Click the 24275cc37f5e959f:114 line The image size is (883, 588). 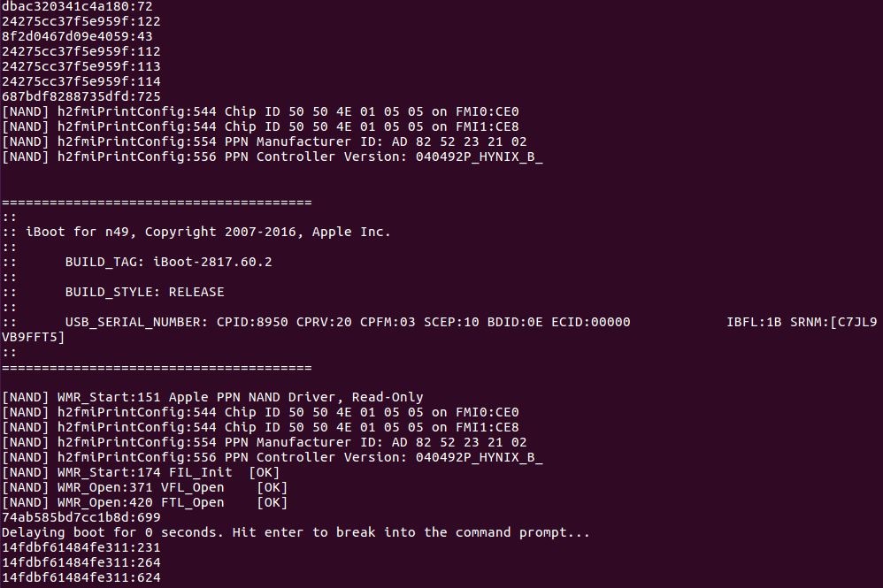pyautogui.click(x=81, y=81)
